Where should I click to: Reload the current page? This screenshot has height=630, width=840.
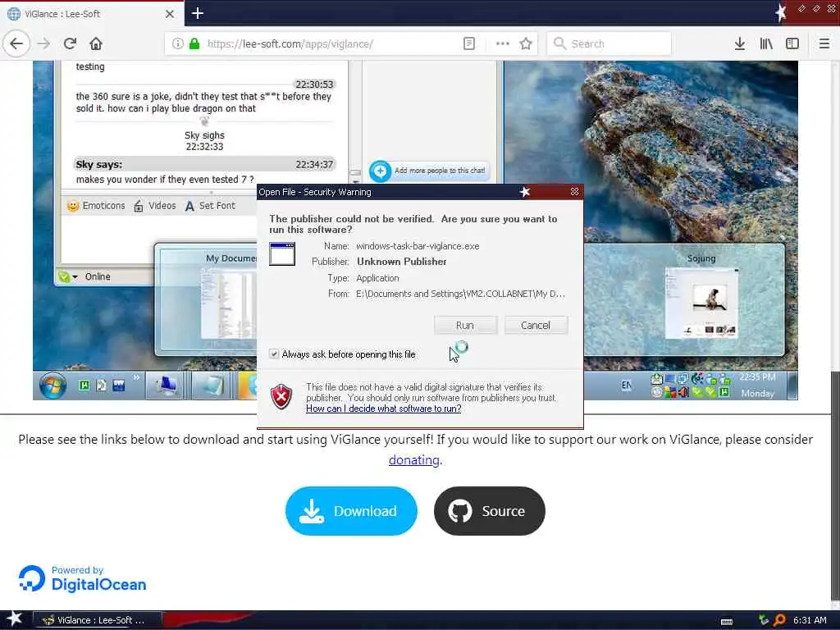click(x=71, y=43)
